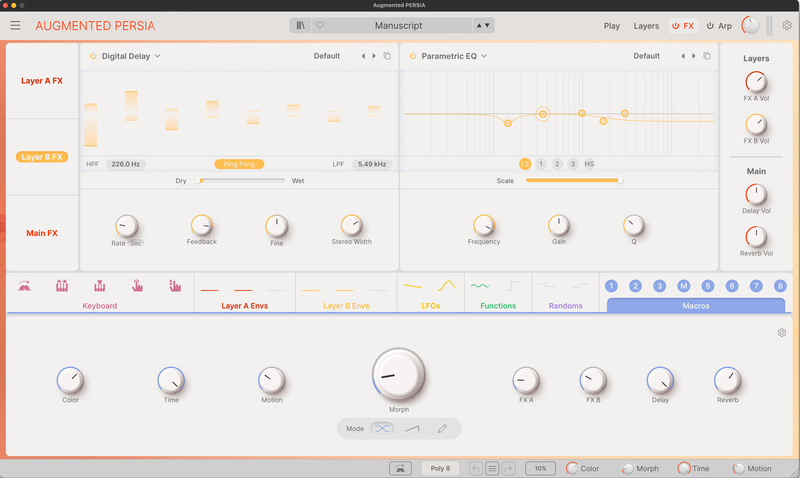This screenshot has height=478, width=800.
Task: Open the top-right settings gear
Action: click(787, 26)
